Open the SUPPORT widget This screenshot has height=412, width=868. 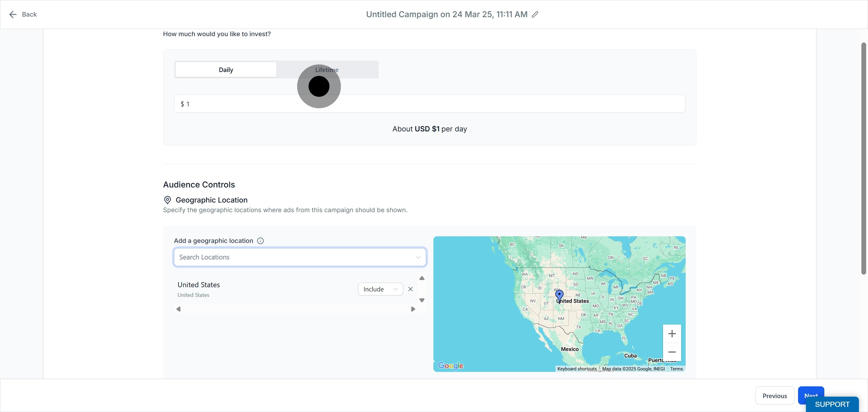832,404
